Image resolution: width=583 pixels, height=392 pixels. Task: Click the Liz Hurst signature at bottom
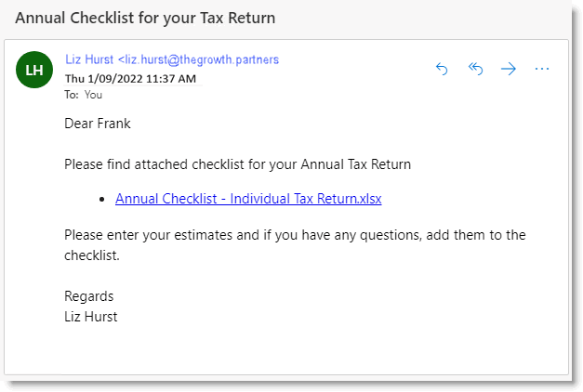pyautogui.click(x=90, y=317)
